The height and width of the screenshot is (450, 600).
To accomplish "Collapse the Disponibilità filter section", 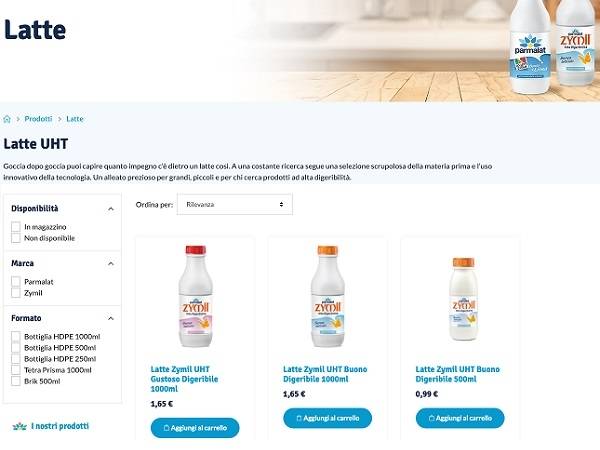I will pos(111,209).
